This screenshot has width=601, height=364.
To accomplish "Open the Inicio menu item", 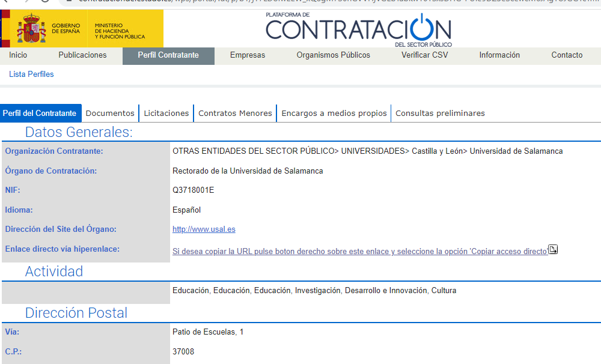I will point(18,55).
